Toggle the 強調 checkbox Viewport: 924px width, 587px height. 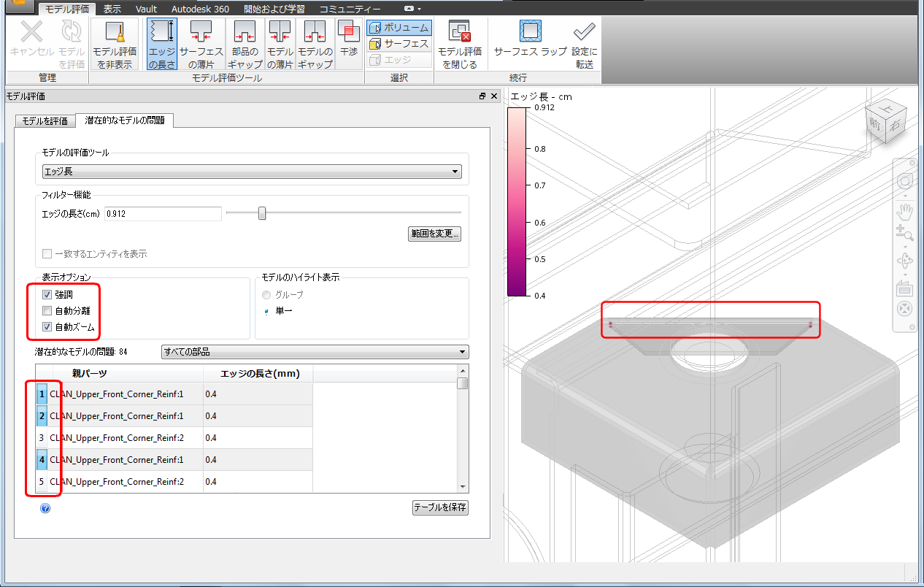click(x=47, y=295)
